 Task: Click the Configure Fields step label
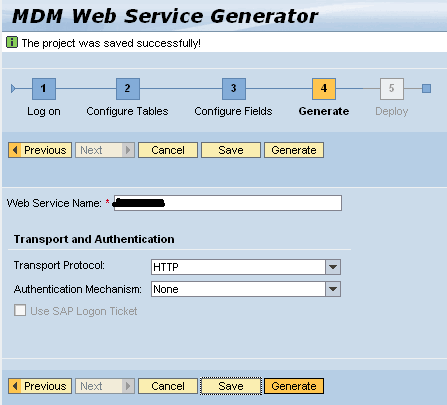tap(233, 111)
